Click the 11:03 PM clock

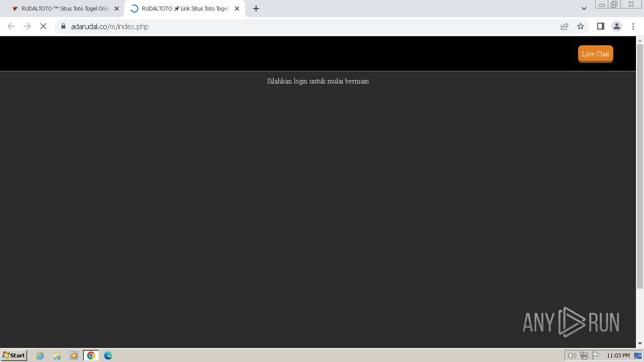[x=618, y=355]
